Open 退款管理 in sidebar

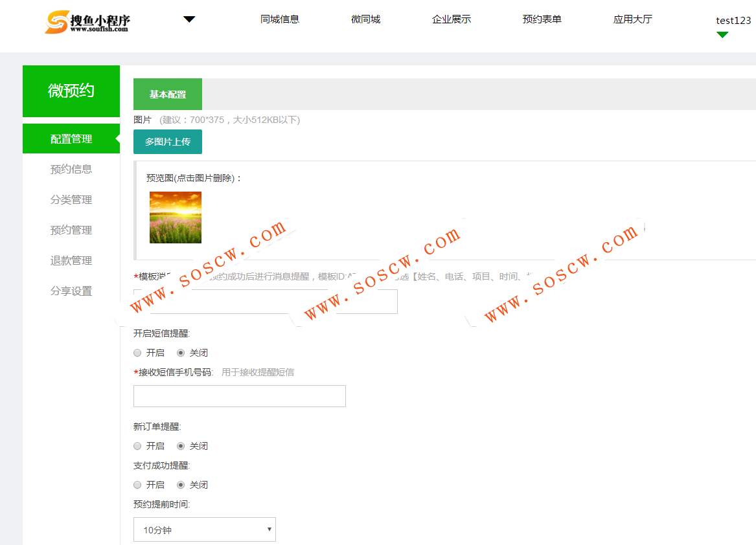pyautogui.click(x=71, y=261)
